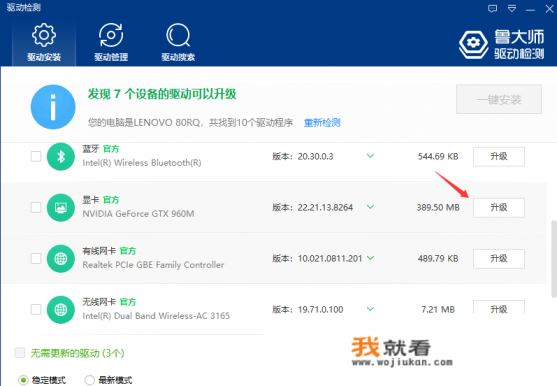This screenshot has width=557, height=386.
Task: Close the 驱动检测 window
Action: click(549, 9)
